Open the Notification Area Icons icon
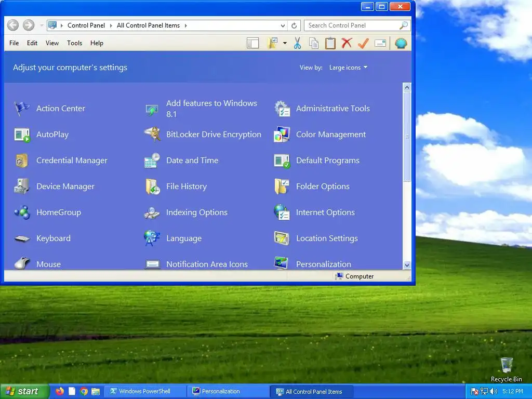The height and width of the screenshot is (399, 532). tap(152, 263)
